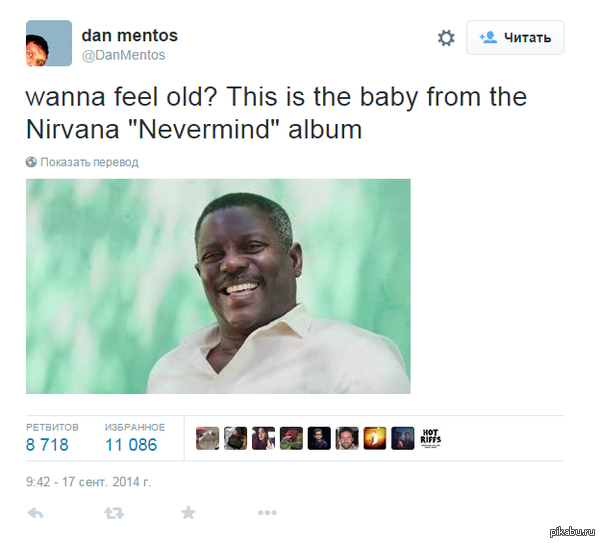600x543 pixels.
Task: Open the @DanMentos handle link
Action: tap(123, 55)
